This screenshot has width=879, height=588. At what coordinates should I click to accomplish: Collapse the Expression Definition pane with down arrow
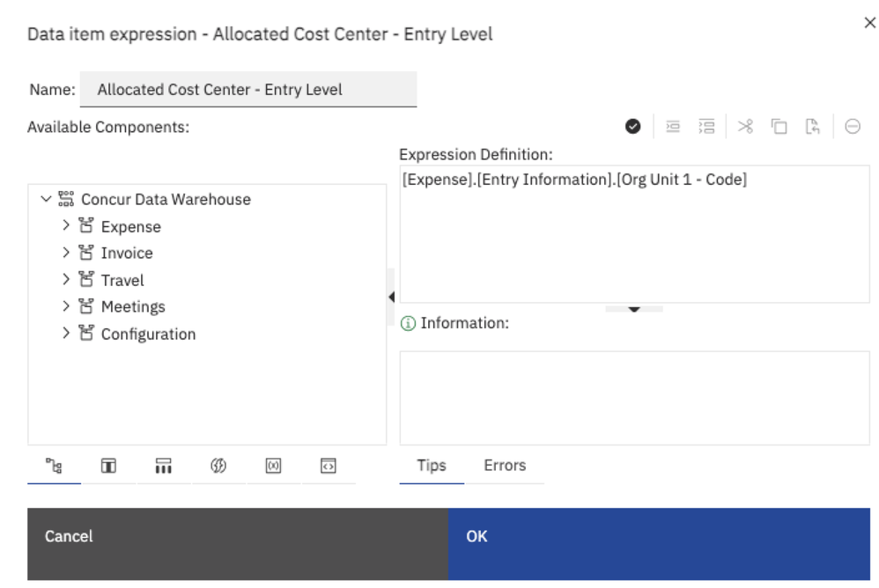coord(634,309)
